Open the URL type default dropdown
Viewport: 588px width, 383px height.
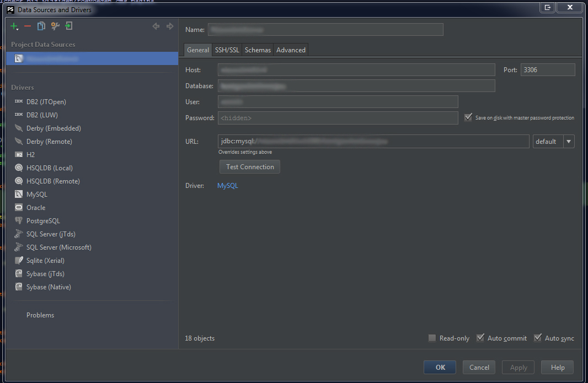click(x=553, y=141)
